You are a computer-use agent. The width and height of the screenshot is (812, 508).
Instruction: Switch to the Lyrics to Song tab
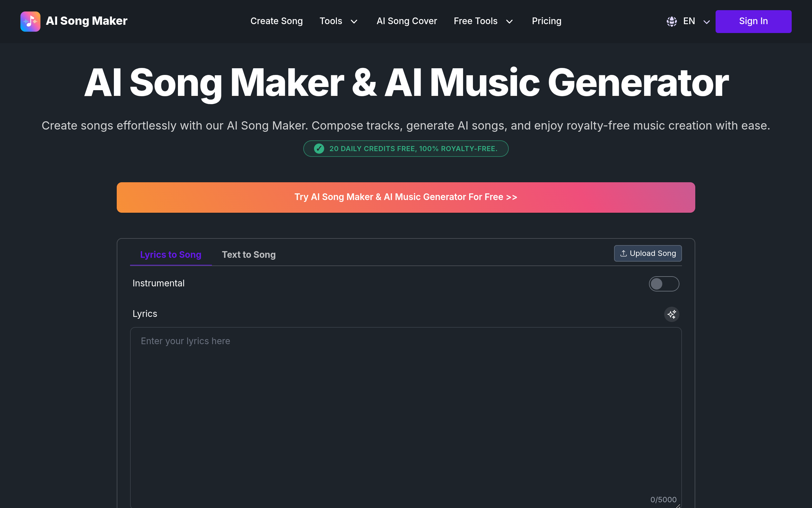coord(170,255)
